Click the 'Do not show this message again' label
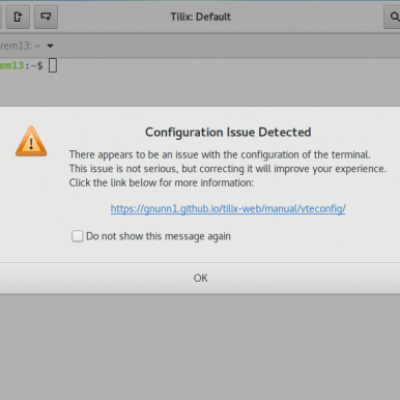 (x=158, y=236)
